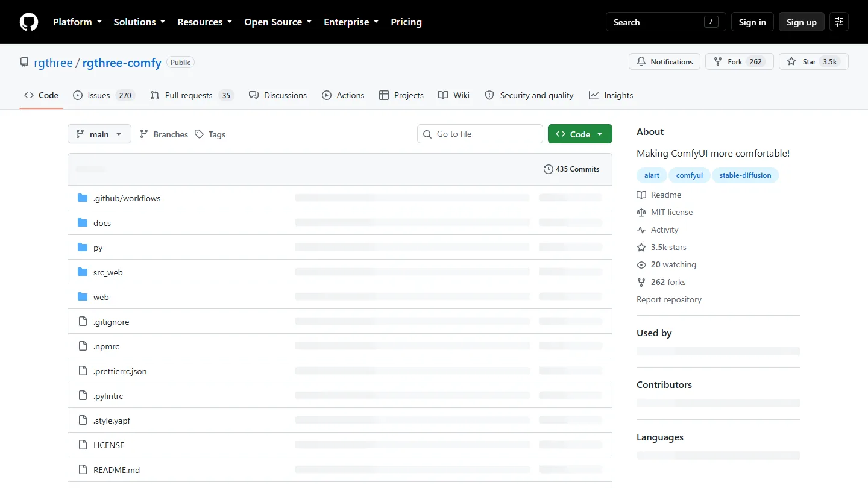Click the star icon beside 3.5k stars

tap(641, 247)
